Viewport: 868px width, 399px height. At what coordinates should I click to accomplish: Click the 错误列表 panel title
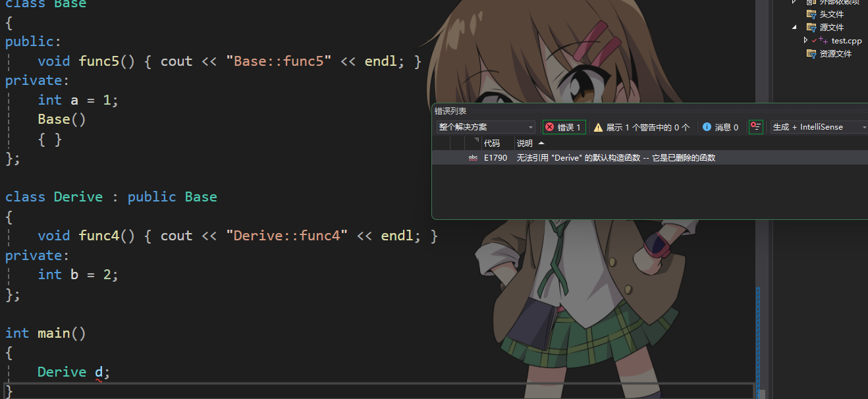click(x=450, y=111)
